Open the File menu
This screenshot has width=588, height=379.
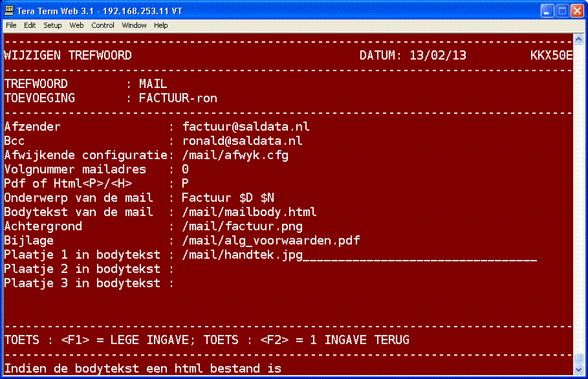coord(11,25)
